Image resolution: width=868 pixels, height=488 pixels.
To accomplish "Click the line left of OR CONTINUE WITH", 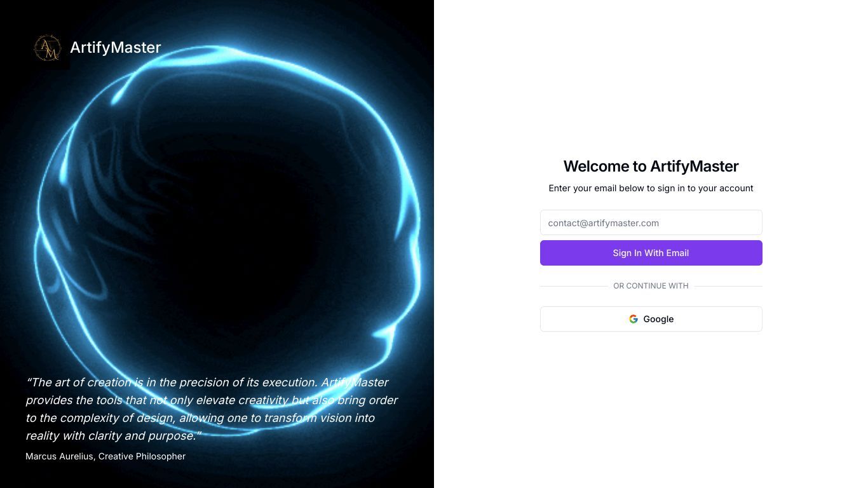I will coord(574,286).
